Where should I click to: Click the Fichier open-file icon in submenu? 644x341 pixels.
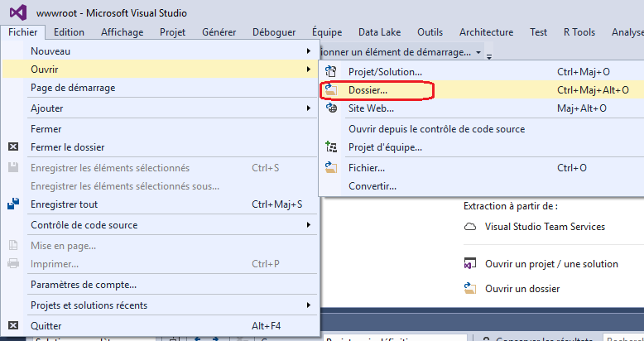[x=331, y=168]
